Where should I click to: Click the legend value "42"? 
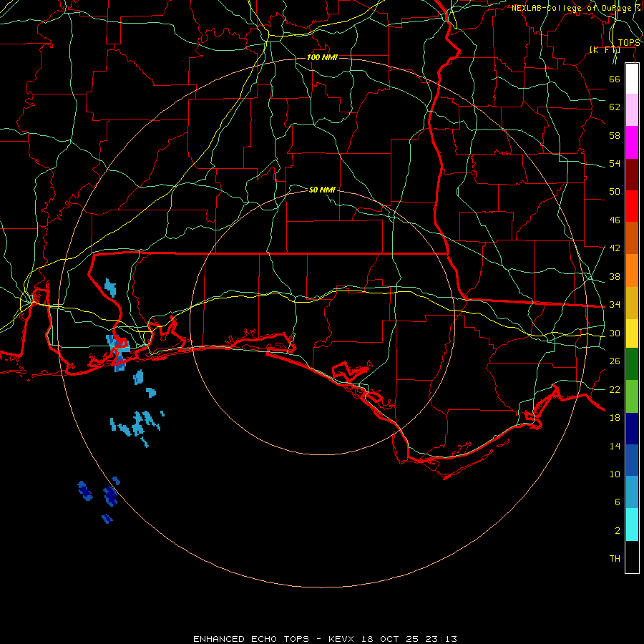click(615, 248)
